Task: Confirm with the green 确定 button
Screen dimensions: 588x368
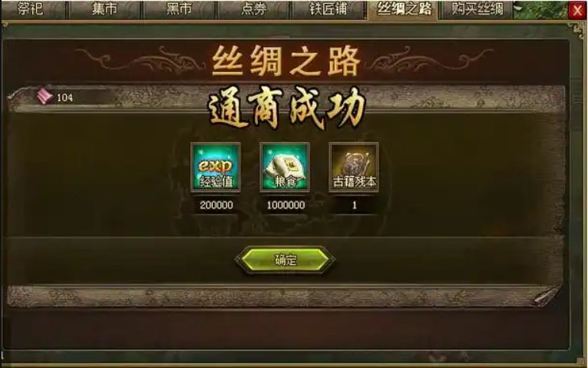Action: 285,260
